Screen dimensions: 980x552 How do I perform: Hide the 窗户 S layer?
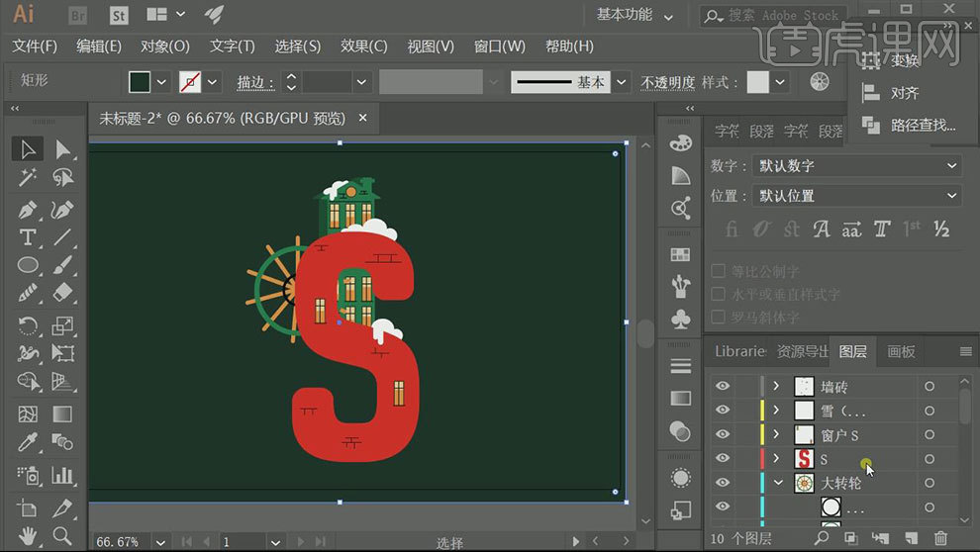(x=723, y=434)
